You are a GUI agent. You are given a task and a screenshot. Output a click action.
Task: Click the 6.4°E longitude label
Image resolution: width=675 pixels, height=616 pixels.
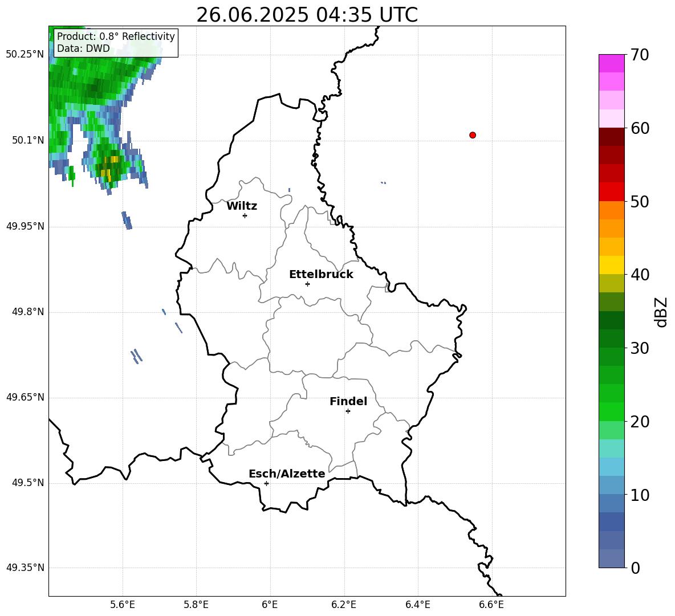[417, 605]
